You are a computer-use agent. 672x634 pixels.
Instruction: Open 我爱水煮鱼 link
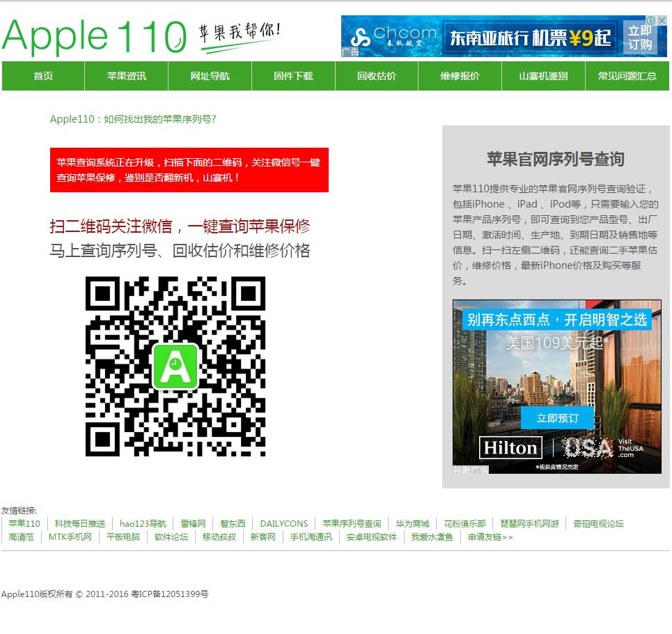432,537
